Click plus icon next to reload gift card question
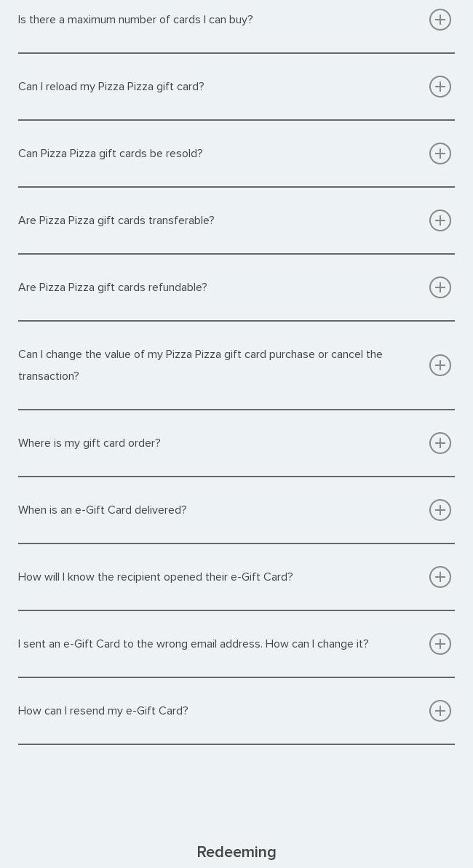The image size is (473, 868). [x=440, y=87]
